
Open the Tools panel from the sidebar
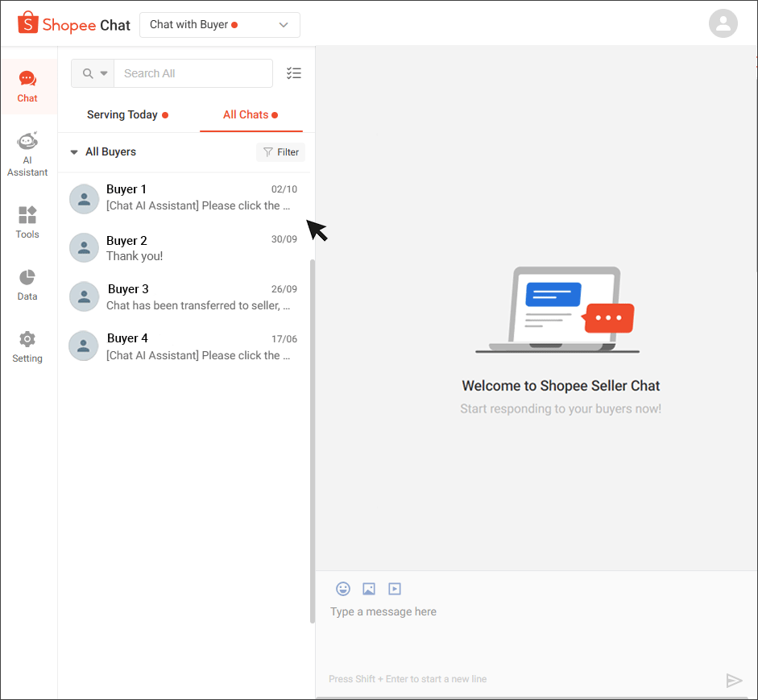[27, 222]
